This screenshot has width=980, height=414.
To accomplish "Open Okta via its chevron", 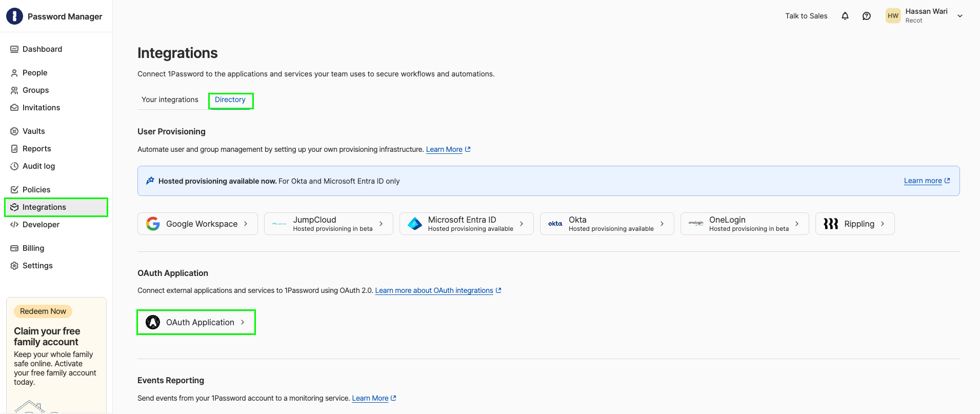I will [x=662, y=224].
